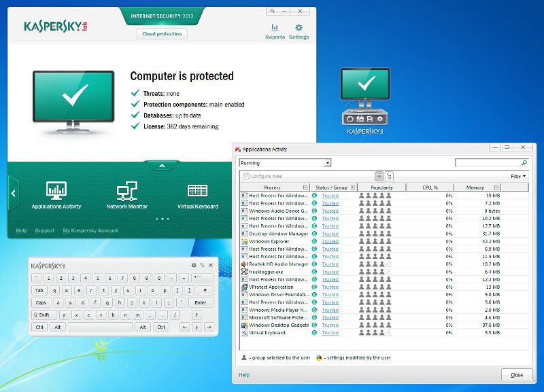Switch to tree view in Applications Activity
The width and height of the screenshot is (544, 392).
coord(389,177)
